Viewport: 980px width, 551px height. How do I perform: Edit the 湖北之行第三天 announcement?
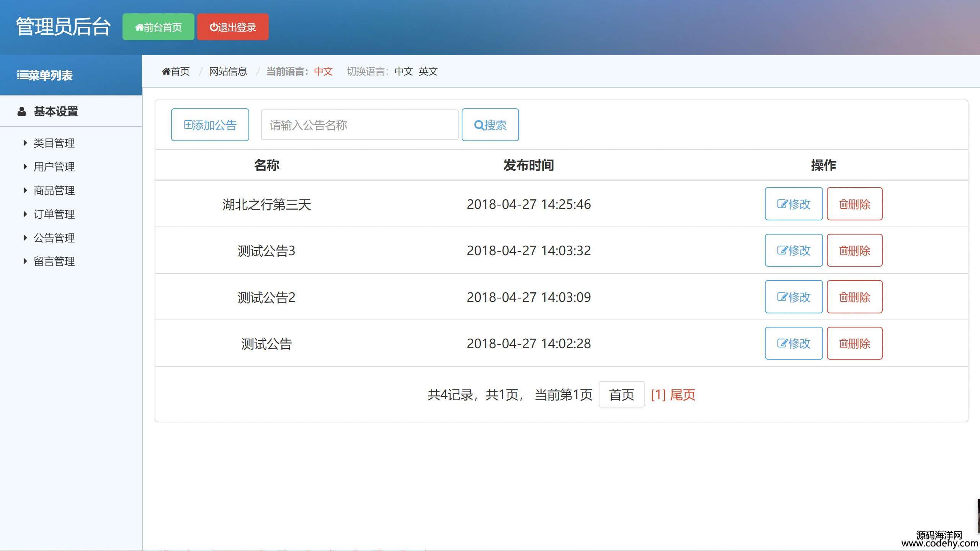click(x=794, y=204)
